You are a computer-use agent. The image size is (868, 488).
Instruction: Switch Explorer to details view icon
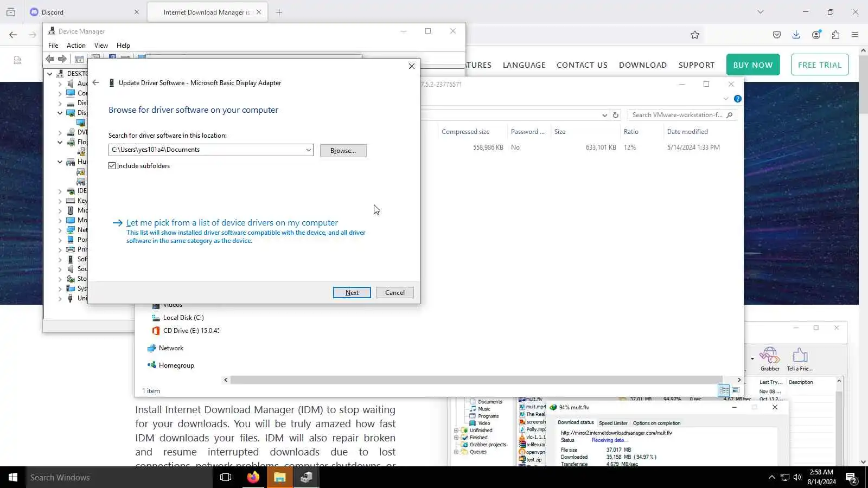coord(724,390)
